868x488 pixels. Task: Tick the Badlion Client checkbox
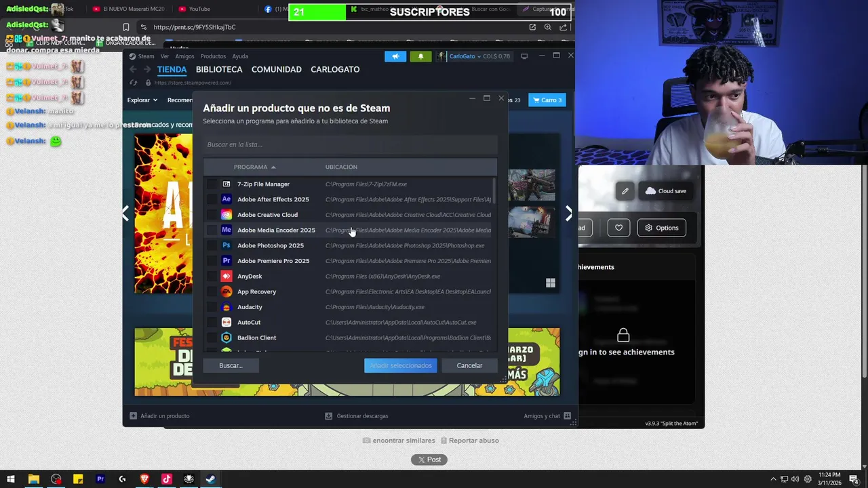coord(212,338)
